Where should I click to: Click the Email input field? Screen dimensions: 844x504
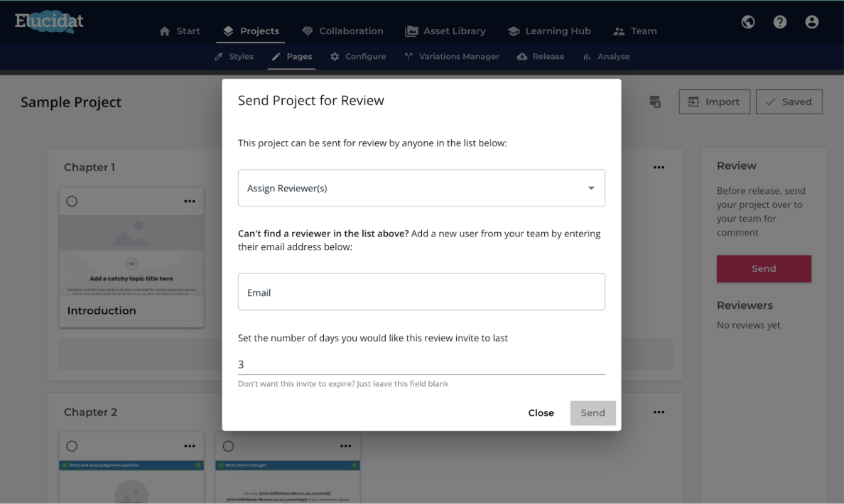click(x=421, y=292)
